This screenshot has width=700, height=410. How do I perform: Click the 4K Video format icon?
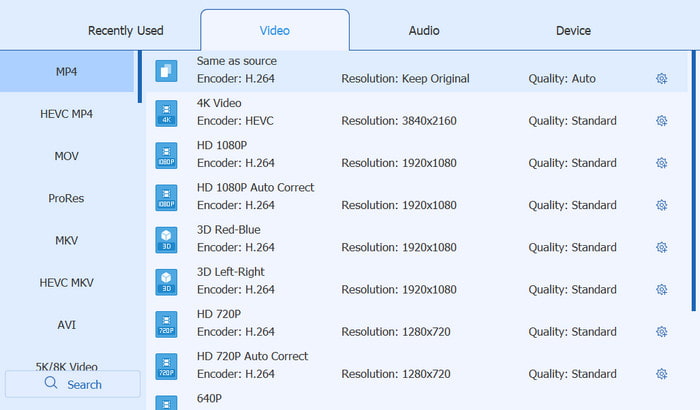166,113
